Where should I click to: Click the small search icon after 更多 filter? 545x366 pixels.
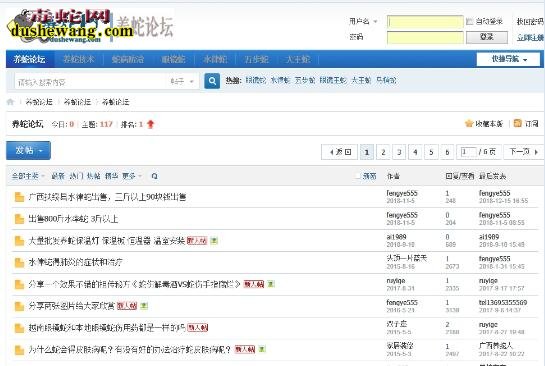[x=154, y=176]
